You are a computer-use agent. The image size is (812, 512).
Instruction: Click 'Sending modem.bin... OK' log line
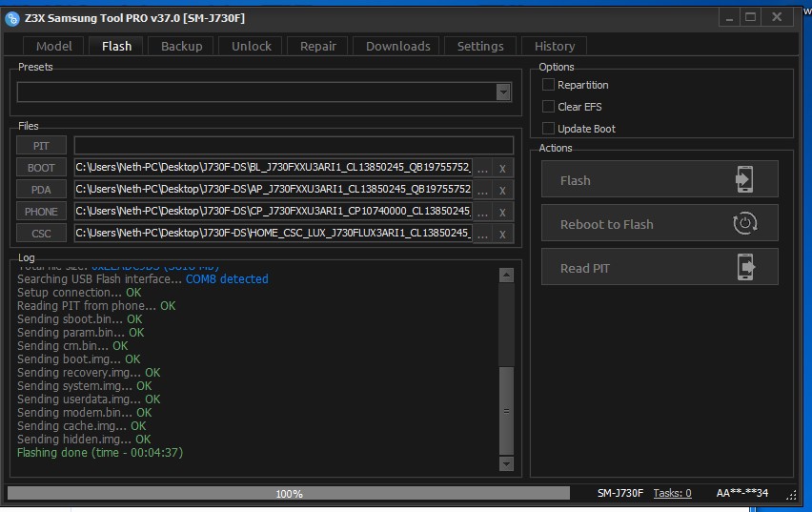[85, 413]
